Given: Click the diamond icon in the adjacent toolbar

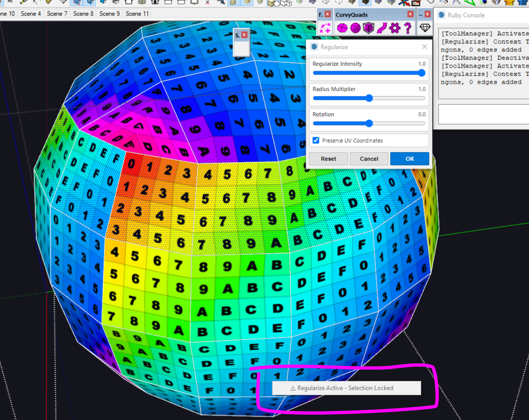Looking at the screenshot, I should [424, 28].
